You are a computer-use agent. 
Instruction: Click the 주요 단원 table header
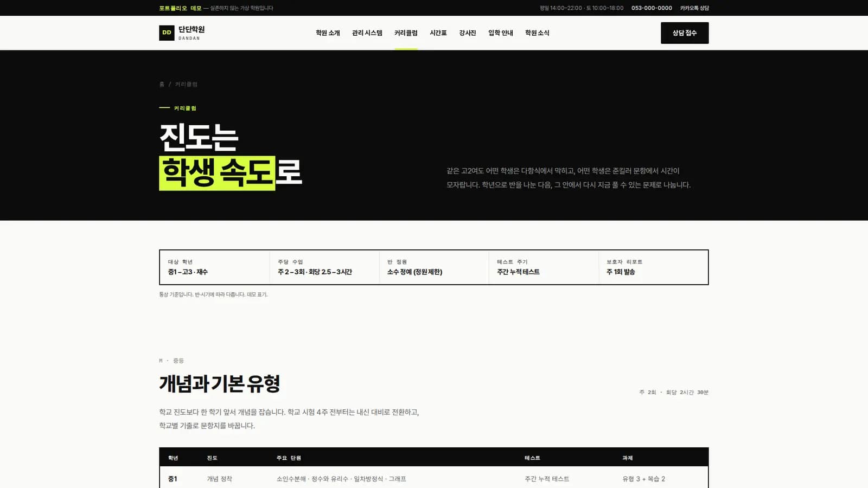pos(289,458)
